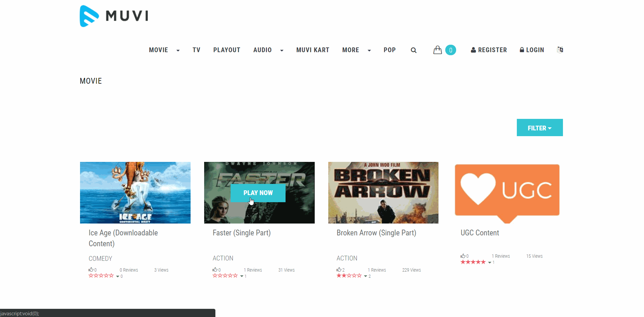Click '229 Views' under Broken Arrow
Image resolution: width=644 pixels, height=317 pixels.
411,270
